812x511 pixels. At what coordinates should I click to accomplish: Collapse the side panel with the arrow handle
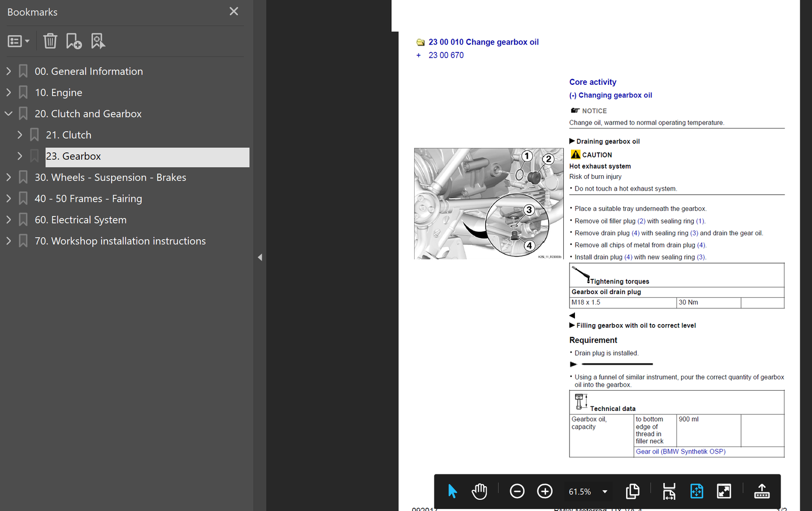pyautogui.click(x=260, y=258)
